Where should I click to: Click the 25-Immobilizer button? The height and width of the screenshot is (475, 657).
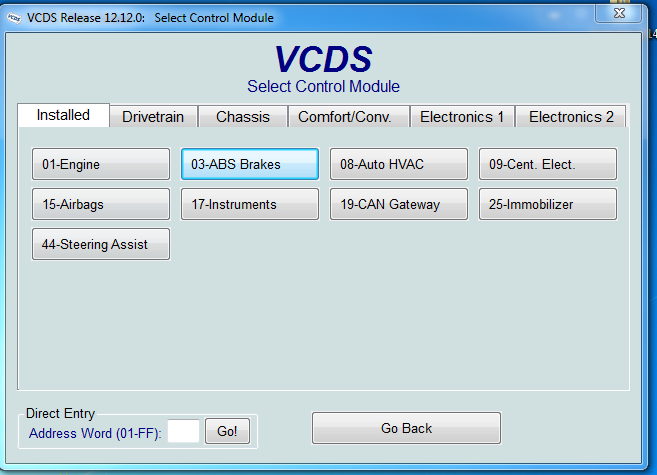pyautogui.click(x=547, y=204)
